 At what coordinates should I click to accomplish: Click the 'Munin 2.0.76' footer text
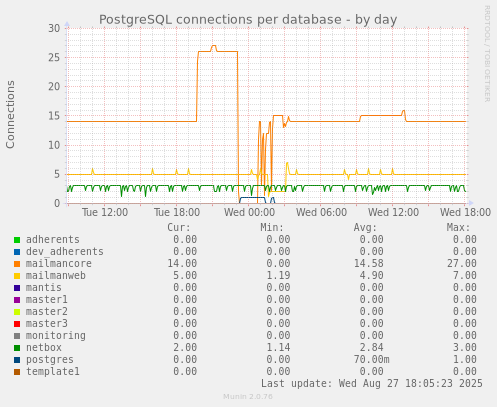click(248, 397)
